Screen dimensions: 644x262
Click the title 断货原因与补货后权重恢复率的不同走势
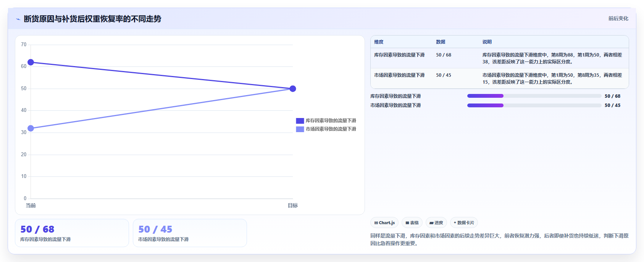pos(92,19)
